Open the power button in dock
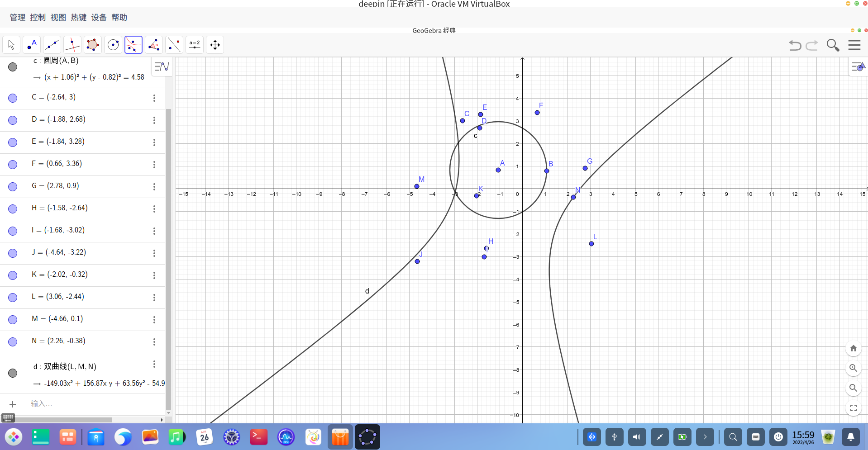This screenshot has height=450, width=868. coord(778,437)
